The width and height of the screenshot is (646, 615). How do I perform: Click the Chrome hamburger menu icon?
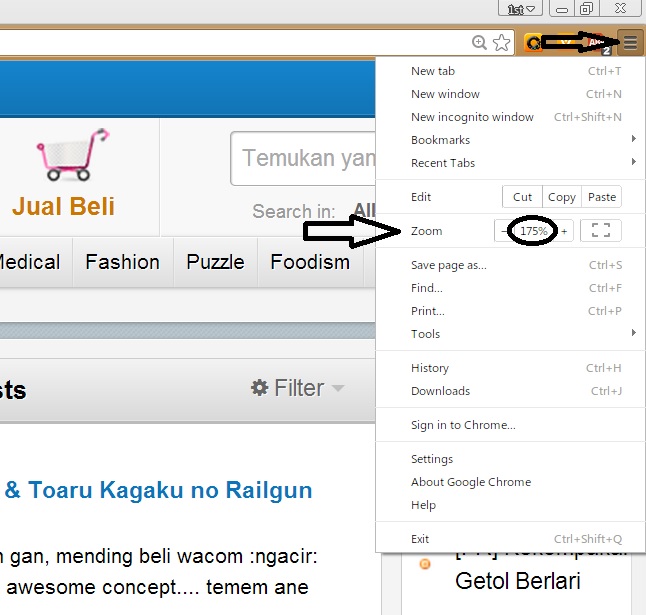tap(630, 42)
